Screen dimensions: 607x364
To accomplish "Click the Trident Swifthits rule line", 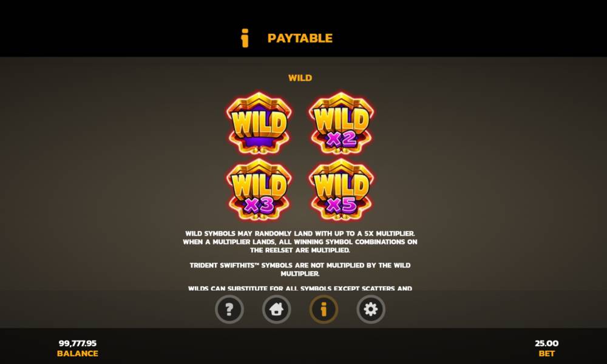I will 300,265.
